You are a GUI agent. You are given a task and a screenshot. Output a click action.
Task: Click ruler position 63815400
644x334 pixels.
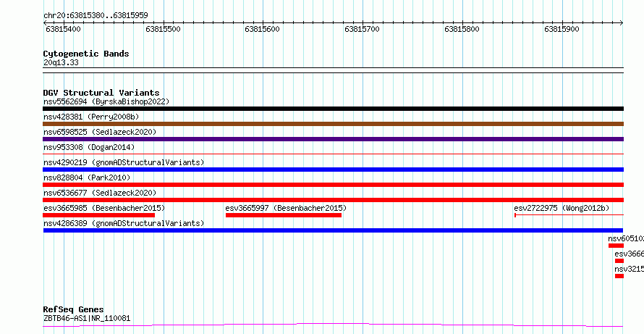coord(63,29)
